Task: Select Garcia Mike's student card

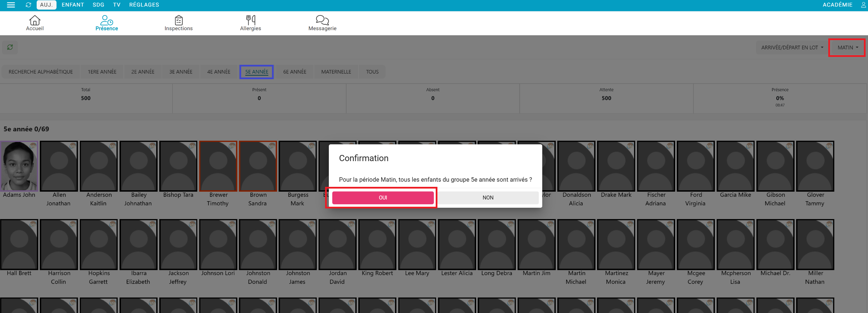Action: click(735, 166)
